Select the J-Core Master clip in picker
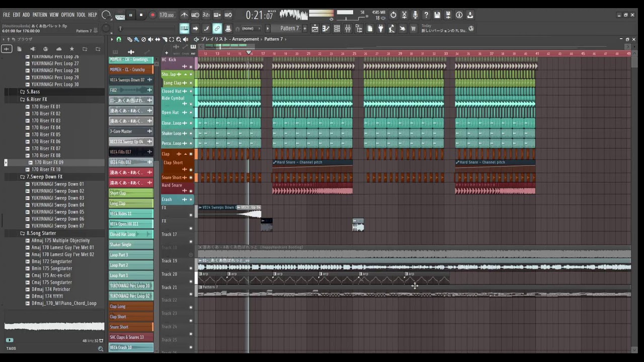This screenshot has height=362, width=644. (131, 131)
